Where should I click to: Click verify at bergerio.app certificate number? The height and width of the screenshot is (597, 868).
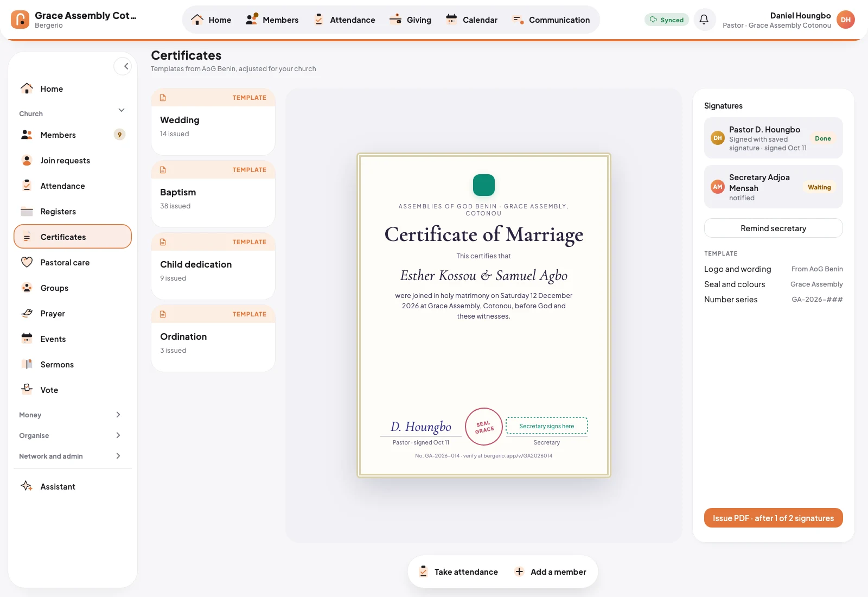click(484, 456)
